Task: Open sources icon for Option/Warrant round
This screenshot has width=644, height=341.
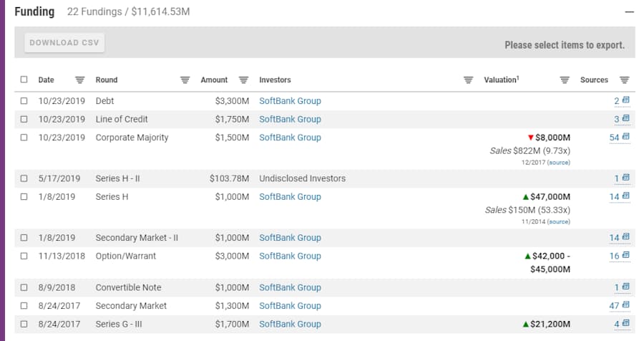Action: (x=625, y=256)
